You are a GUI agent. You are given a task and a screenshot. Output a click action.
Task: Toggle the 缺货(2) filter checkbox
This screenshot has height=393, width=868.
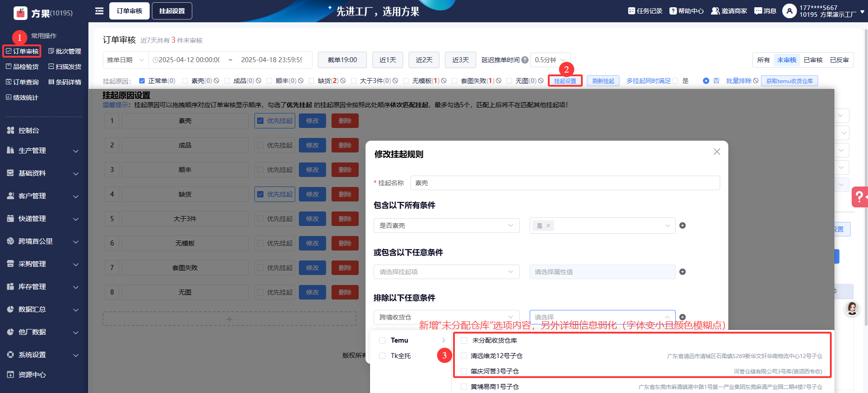[312, 81]
